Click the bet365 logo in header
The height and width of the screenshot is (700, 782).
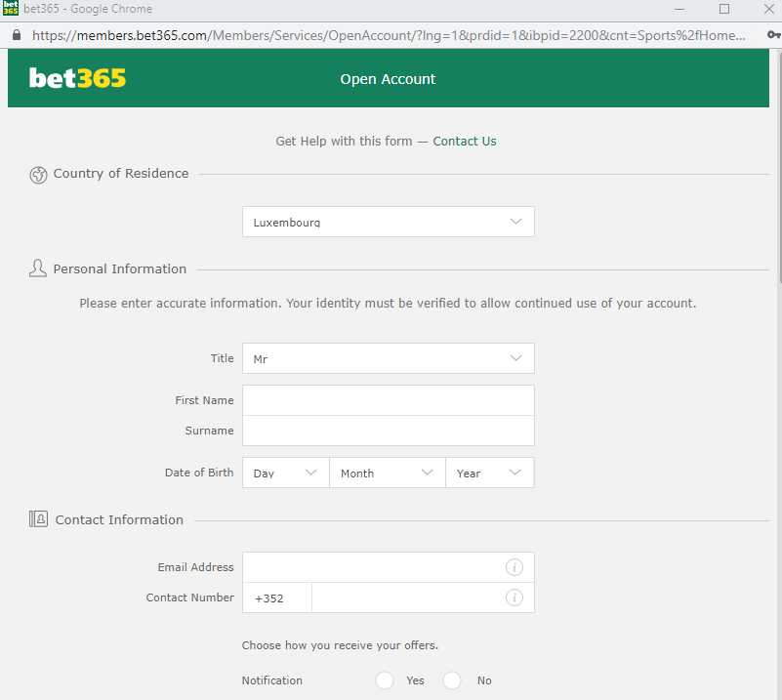coord(77,78)
